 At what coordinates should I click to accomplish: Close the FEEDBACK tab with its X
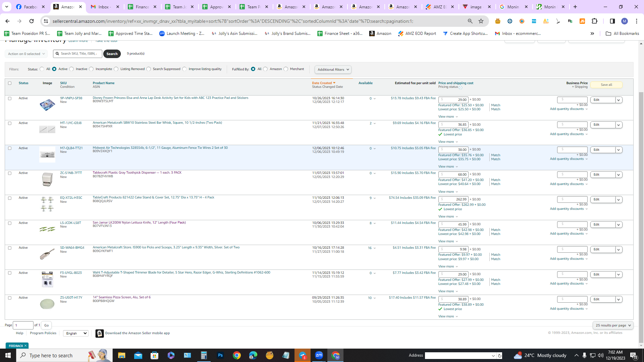25,346
